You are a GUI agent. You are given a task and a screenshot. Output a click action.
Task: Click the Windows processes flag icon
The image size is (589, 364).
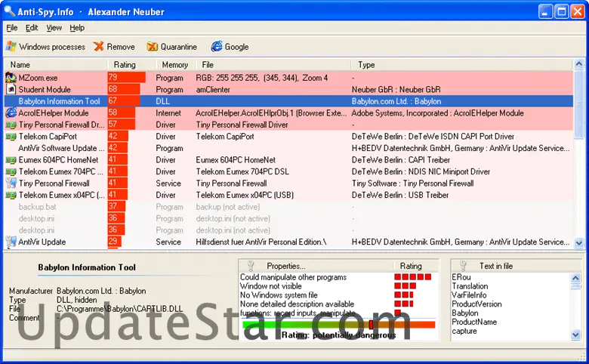coord(11,47)
